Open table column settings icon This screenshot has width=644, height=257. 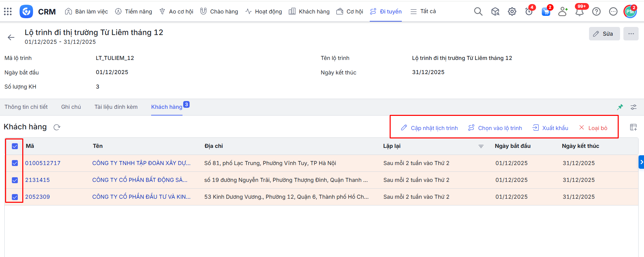[x=633, y=127]
